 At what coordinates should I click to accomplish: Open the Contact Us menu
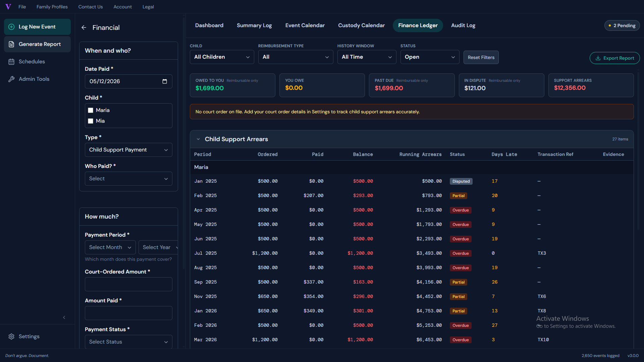point(91,7)
